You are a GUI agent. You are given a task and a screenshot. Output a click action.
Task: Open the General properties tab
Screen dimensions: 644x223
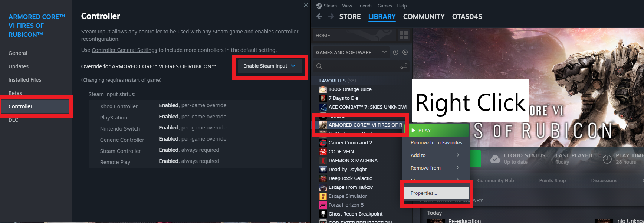click(18, 53)
